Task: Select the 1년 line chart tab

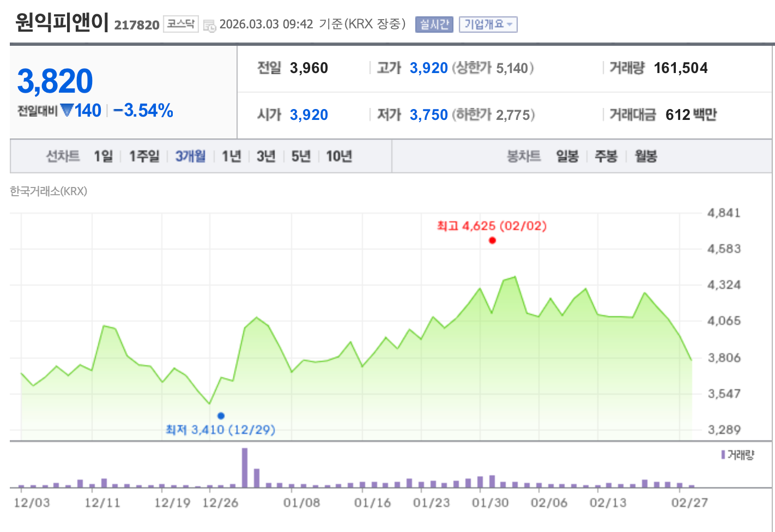Action: tap(232, 156)
